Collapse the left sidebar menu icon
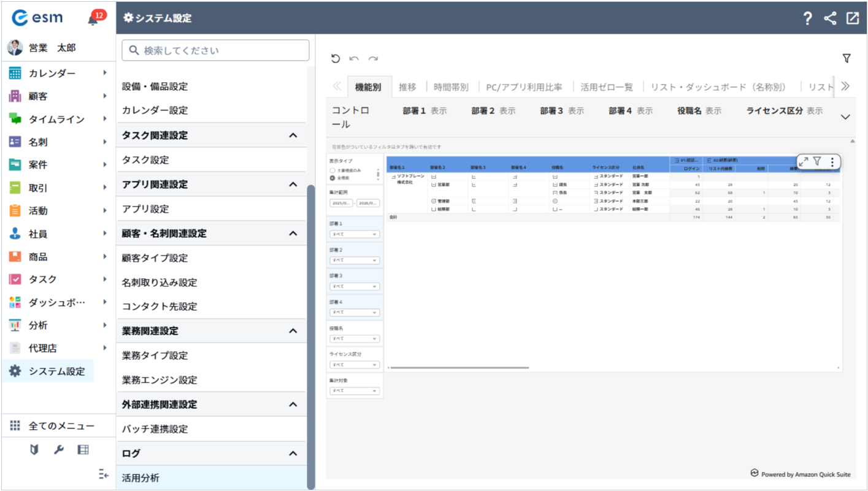The height and width of the screenshot is (491, 868). point(103,474)
